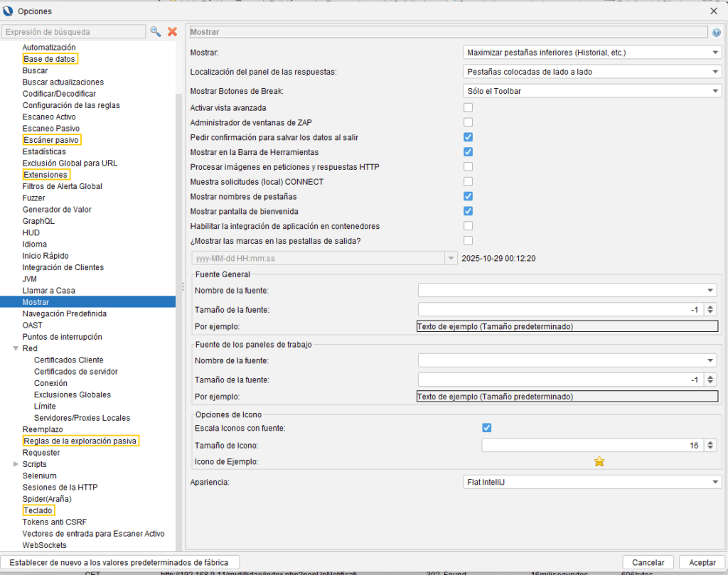728x575 pixels.
Task: Open Fuente General Nombre de la fuente dropdown
Action: tap(711, 290)
